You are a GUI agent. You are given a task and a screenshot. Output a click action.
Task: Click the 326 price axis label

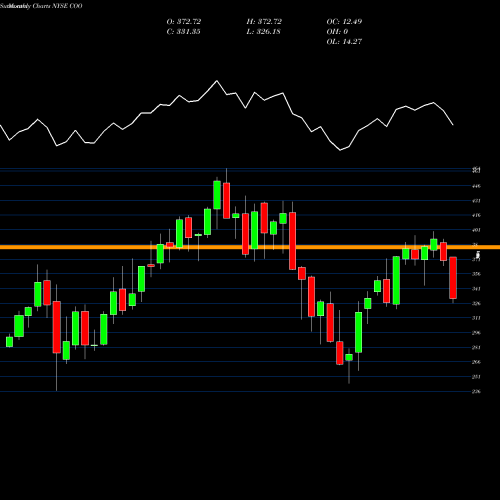(476, 303)
